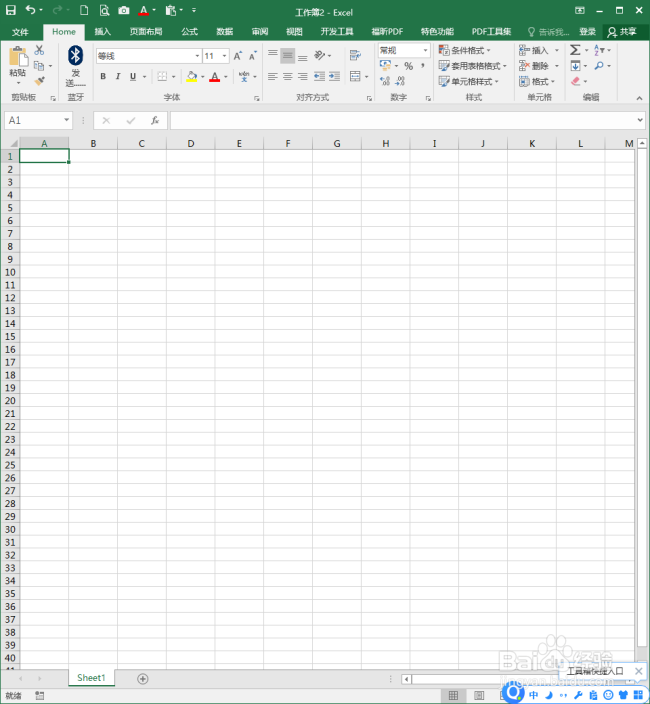Merge and center the cells

point(355,76)
